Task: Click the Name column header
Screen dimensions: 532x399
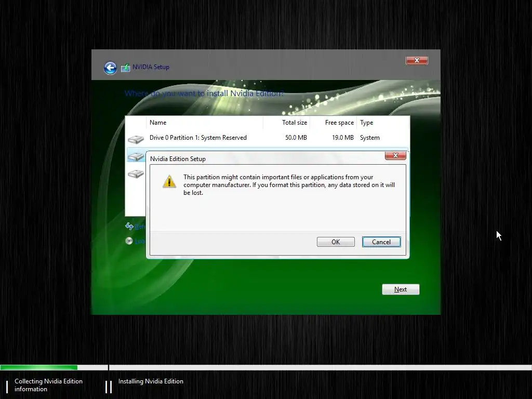Action: (x=205, y=123)
